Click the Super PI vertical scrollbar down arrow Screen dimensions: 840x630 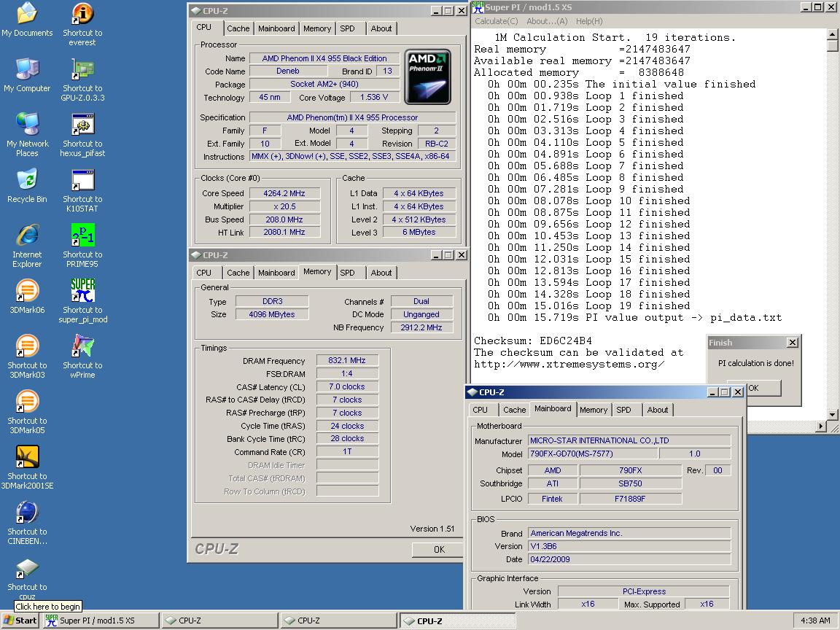coord(832,415)
